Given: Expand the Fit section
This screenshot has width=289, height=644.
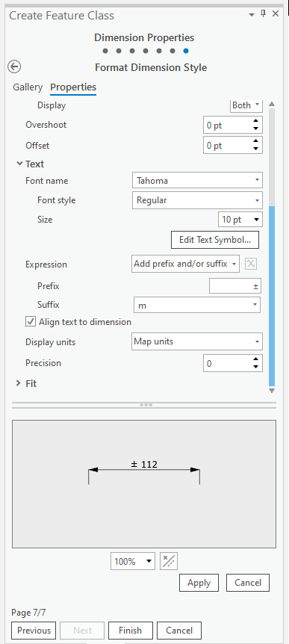Looking at the screenshot, I should pos(19,383).
